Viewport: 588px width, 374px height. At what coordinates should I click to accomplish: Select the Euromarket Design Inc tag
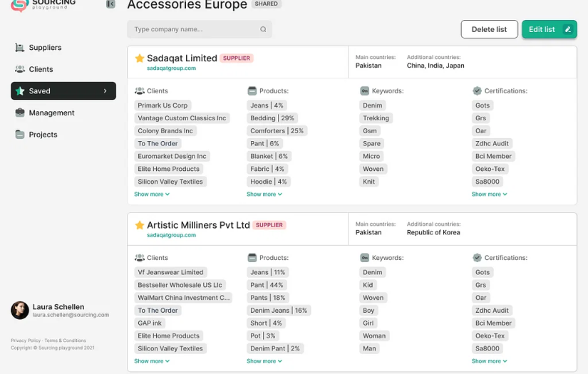click(172, 156)
